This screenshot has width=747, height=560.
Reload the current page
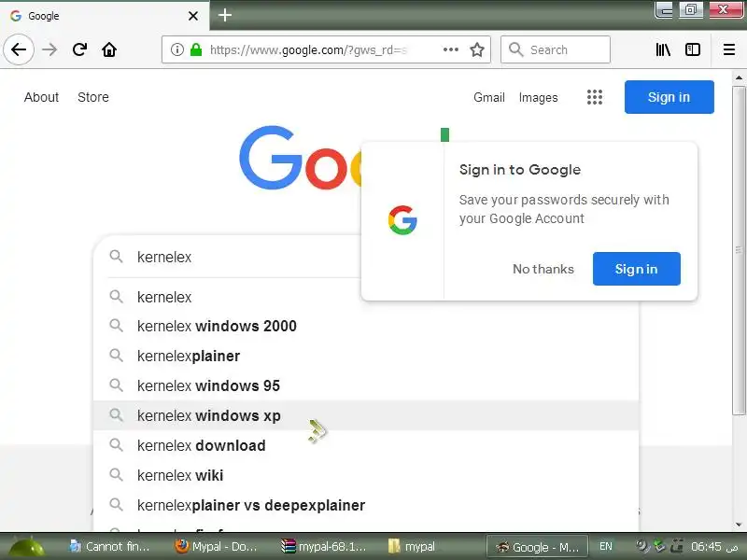(x=79, y=49)
